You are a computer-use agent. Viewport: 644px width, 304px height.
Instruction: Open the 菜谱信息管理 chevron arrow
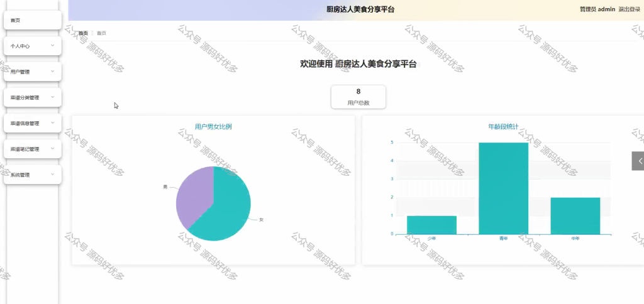click(53, 122)
